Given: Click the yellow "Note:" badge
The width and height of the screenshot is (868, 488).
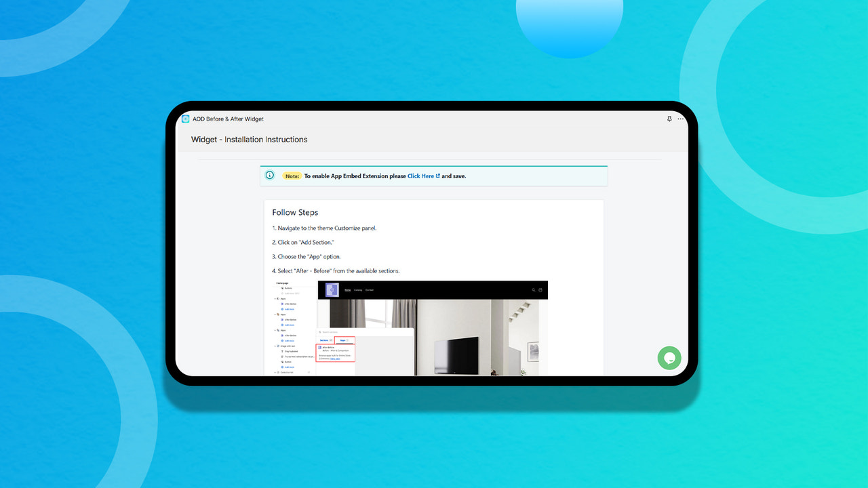Looking at the screenshot, I should 292,176.
